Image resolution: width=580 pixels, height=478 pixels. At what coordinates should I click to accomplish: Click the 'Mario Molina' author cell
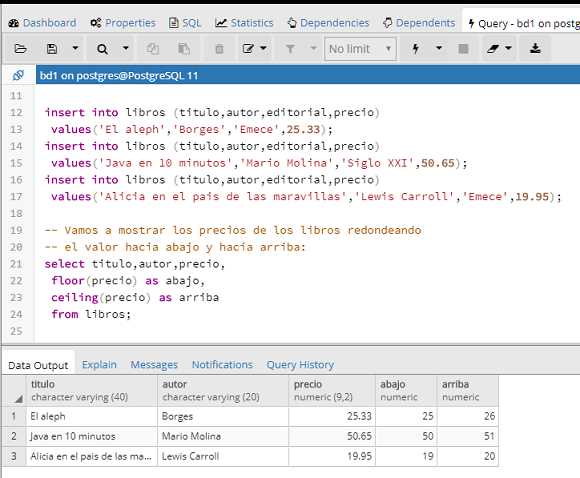pyautogui.click(x=223, y=436)
